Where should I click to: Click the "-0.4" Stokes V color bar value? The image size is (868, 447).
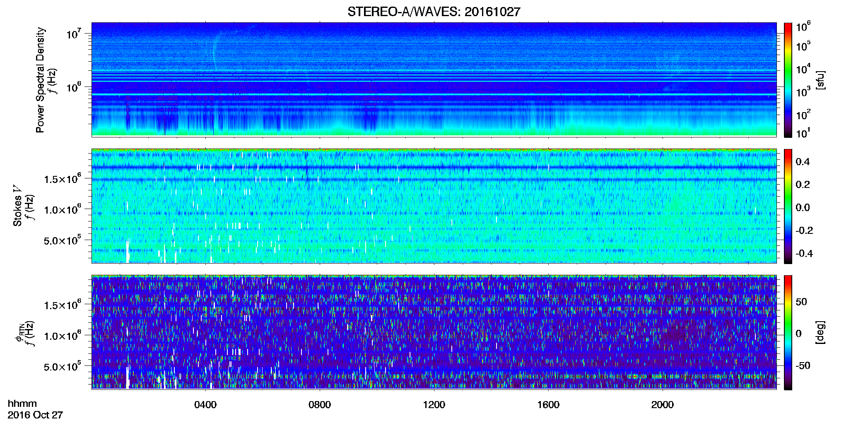point(804,253)
